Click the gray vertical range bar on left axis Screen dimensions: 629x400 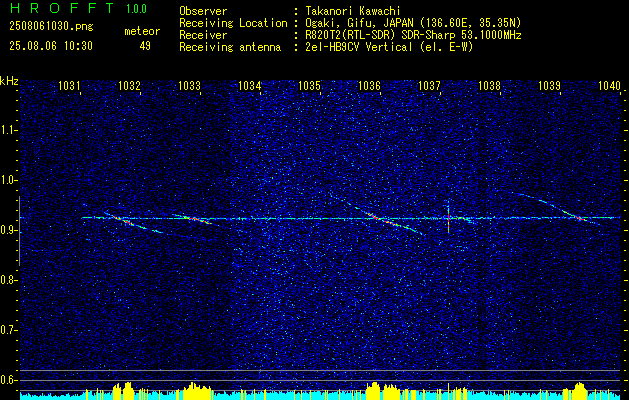19,231
